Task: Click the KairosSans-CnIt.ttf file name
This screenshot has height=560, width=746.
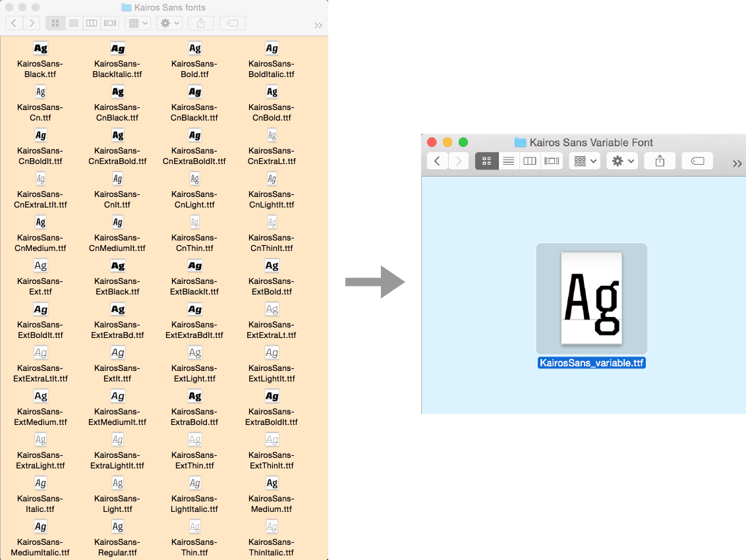Action: (117, 200)
